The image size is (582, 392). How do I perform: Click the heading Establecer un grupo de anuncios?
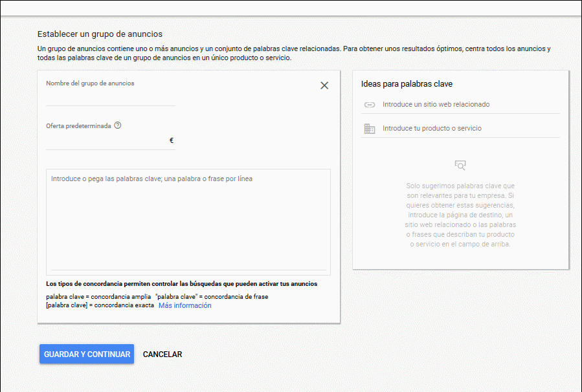click(x=100, y=34)
